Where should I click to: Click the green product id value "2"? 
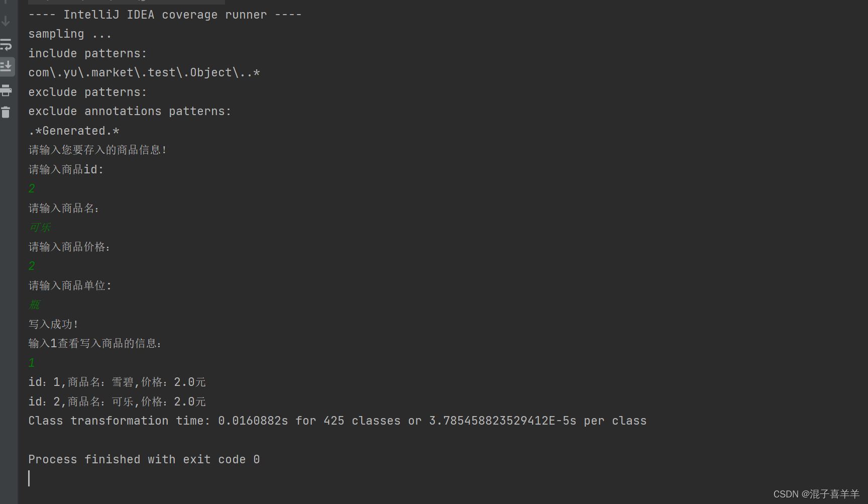click(x=31, y=188)
